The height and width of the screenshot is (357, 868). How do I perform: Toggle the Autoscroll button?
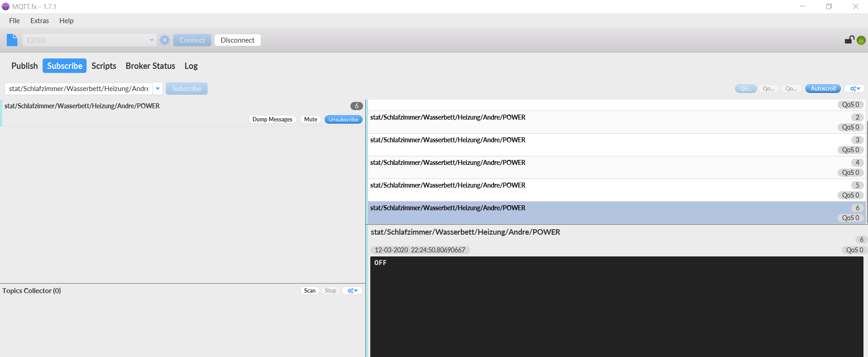823,89
